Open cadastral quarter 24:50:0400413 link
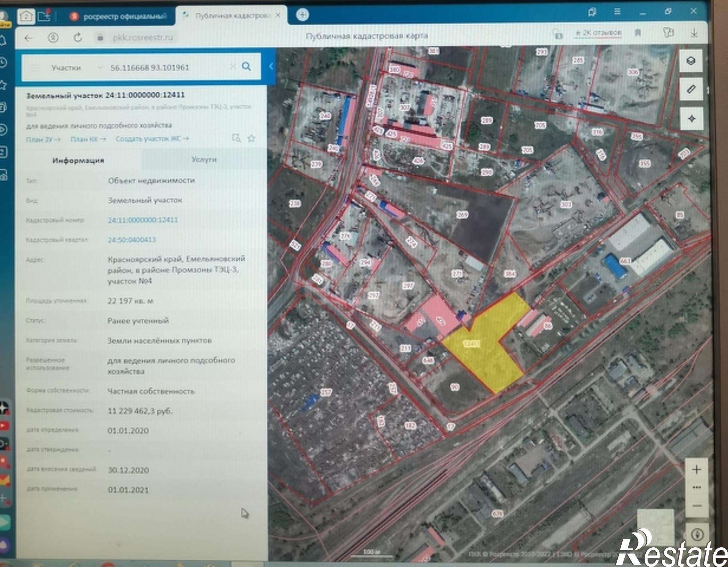 132,239
